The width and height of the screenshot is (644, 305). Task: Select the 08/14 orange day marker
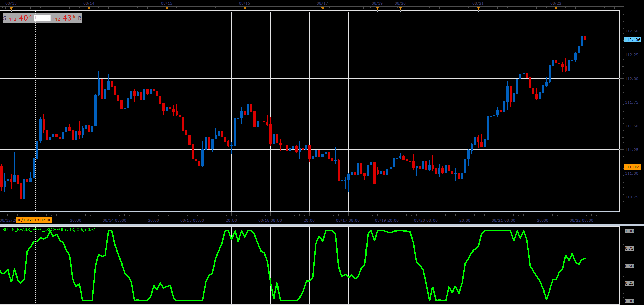click(x=89, y=9)
